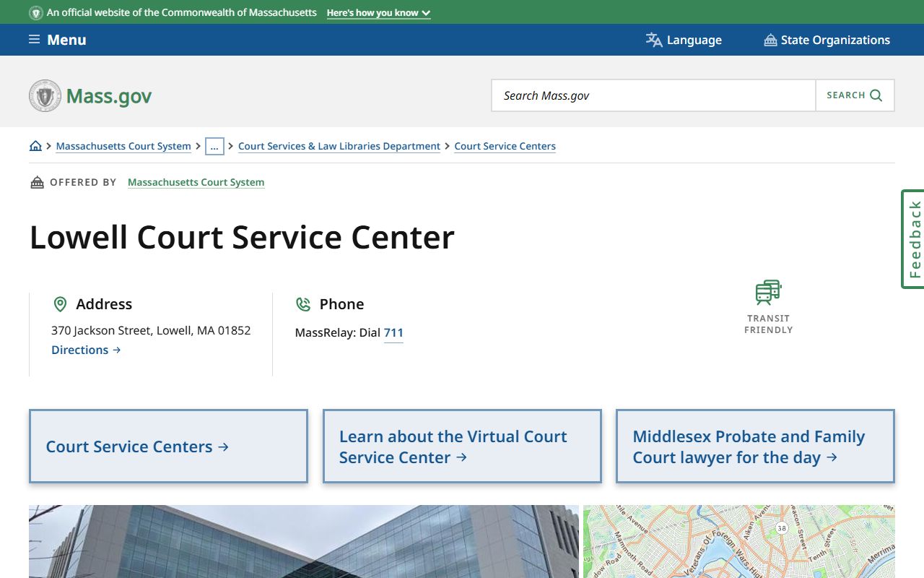
Task: Click the search magnifying glass icon
Action: (876, 95)
